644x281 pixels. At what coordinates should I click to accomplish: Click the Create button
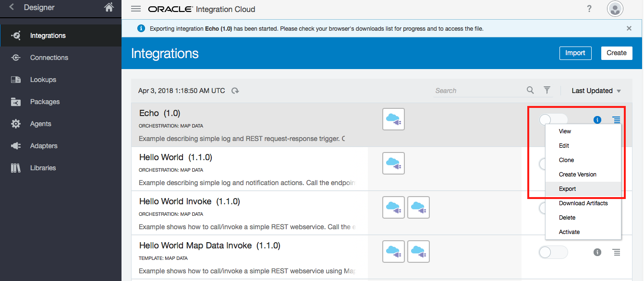click(x=616, y=53)
